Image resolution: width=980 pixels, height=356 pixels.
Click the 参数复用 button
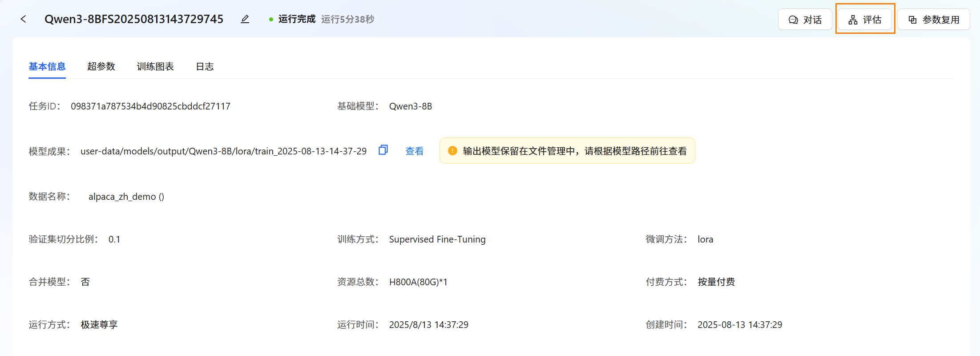coord(933,20)
